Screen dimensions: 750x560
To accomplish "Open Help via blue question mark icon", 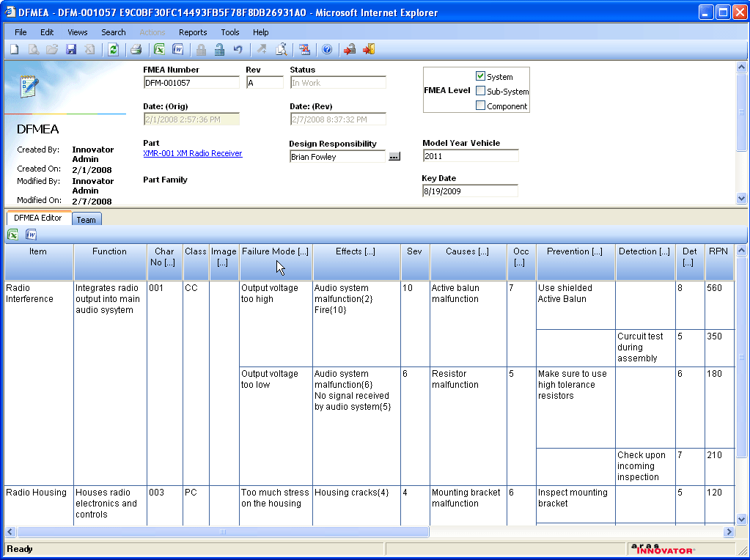I will 327,50.
